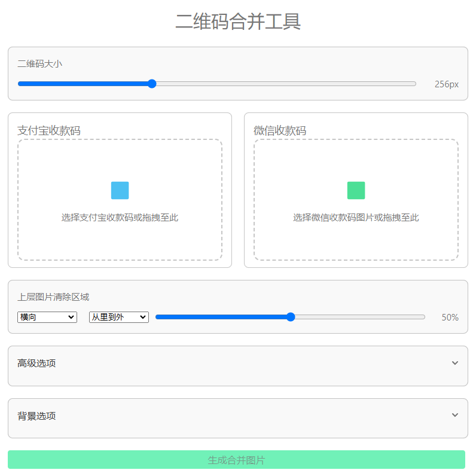Open the 从里到外 dropdown
This screenshot has height=476, width=473.
coord(118,317)
